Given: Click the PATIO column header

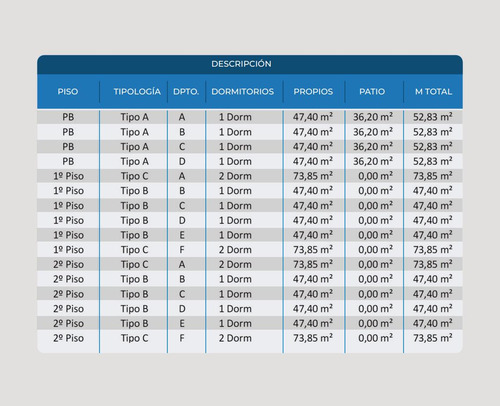Looking at the screenshot, I should (x=372, y=91).
